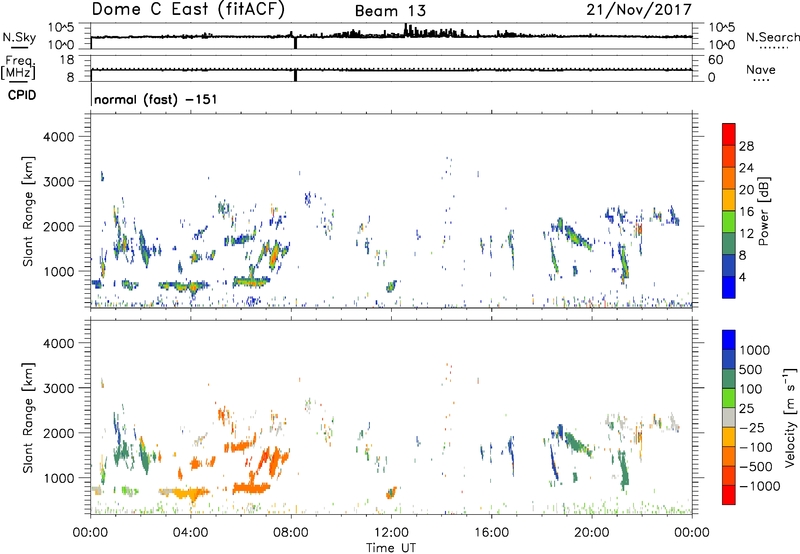Click the "12" label on the power colorbar

click(746, 234)
